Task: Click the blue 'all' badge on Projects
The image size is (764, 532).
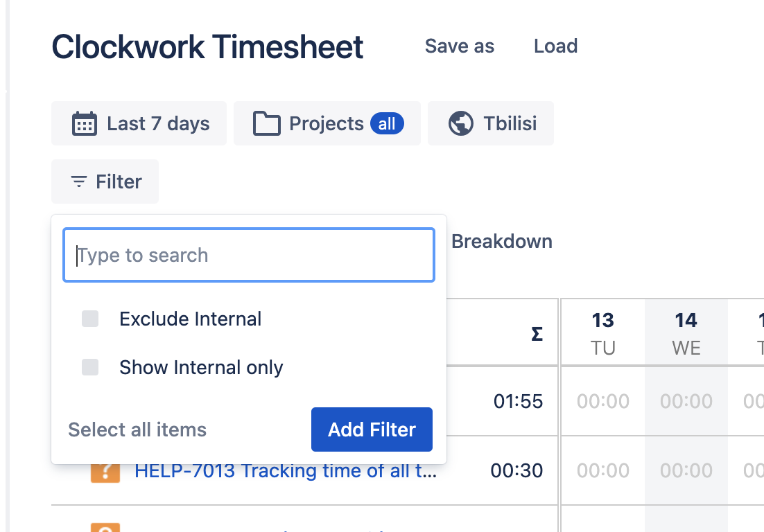Action: tap(388, 123)
